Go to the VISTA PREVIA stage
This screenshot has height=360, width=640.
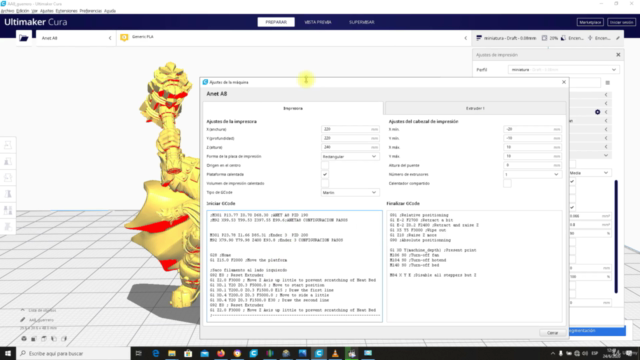tap(318, 22)
